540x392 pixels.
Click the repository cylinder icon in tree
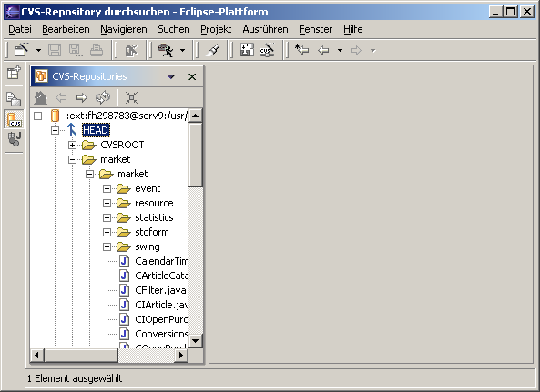55,116
